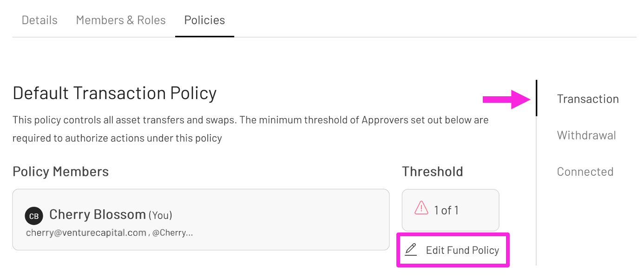
Task: Click the Policy Members section header
Action: click(x=60, y=171)
